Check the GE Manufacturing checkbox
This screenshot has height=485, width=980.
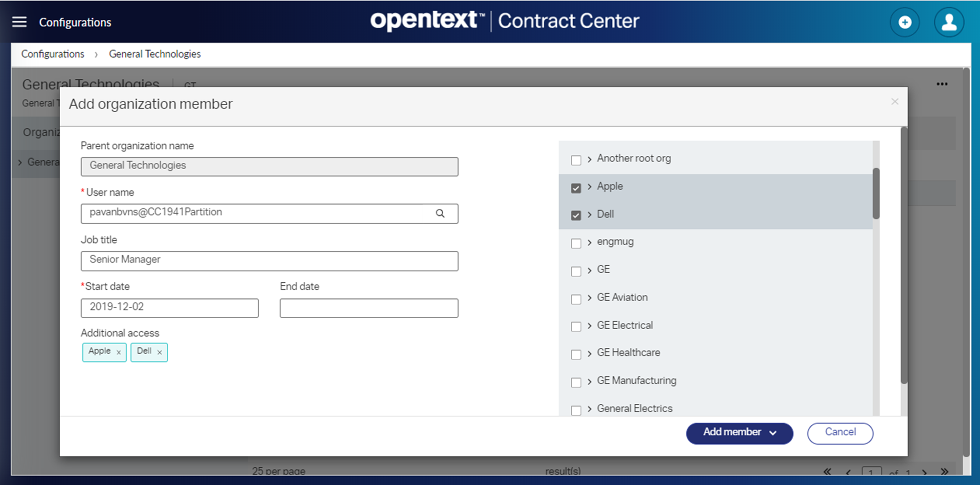click(x=576, y=382)
